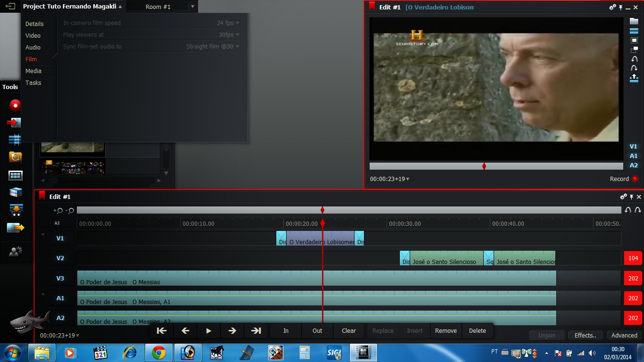Click the red flag on the timeline title
Screen dimensions: 644x362
42,196
